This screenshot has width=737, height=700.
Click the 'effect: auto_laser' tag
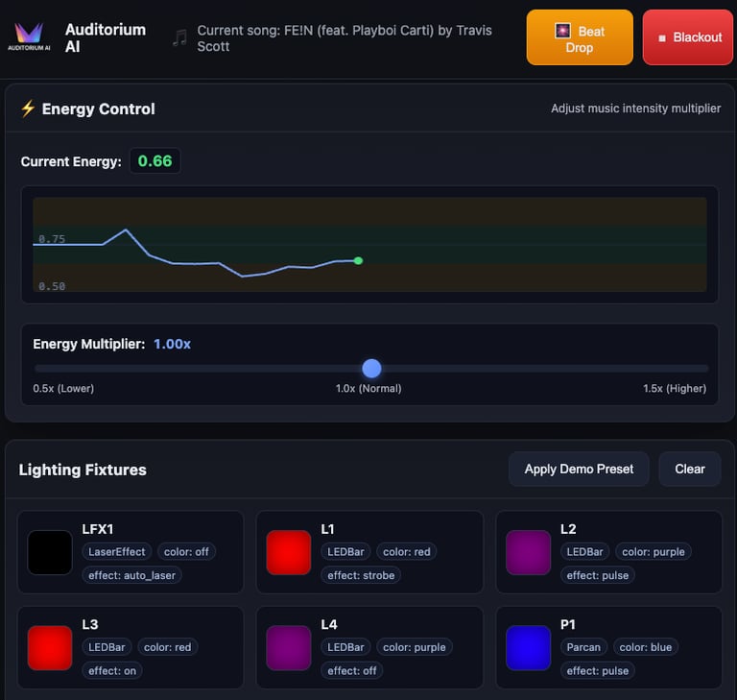(x=131, y=575)
